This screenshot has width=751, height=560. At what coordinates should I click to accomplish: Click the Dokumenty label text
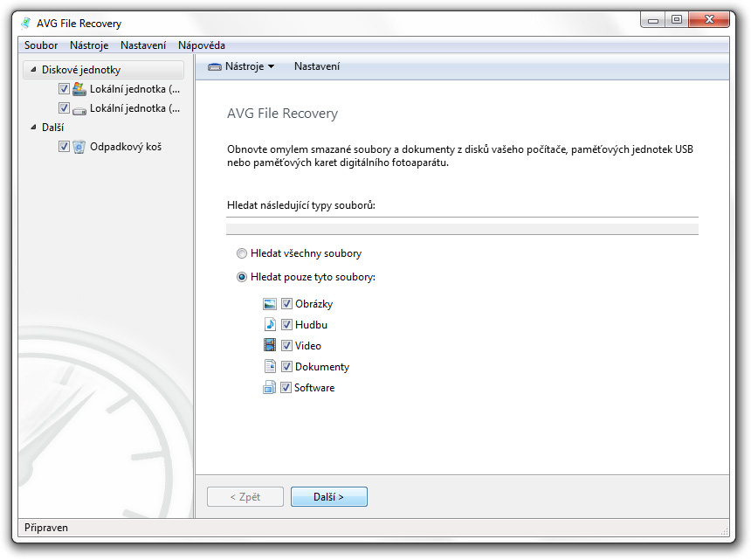(322, 366)
